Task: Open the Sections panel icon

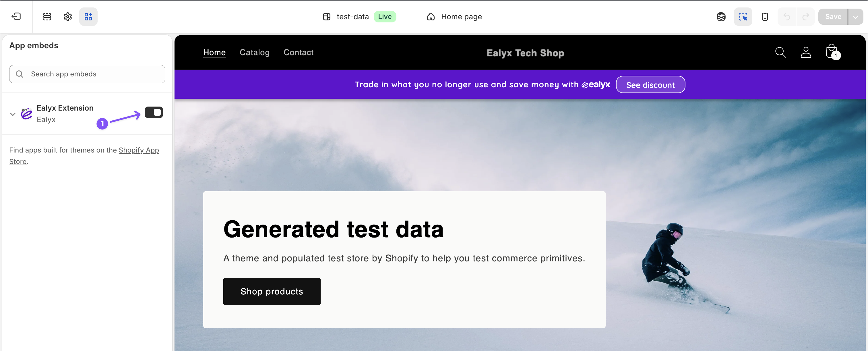Action: [47, 17]
